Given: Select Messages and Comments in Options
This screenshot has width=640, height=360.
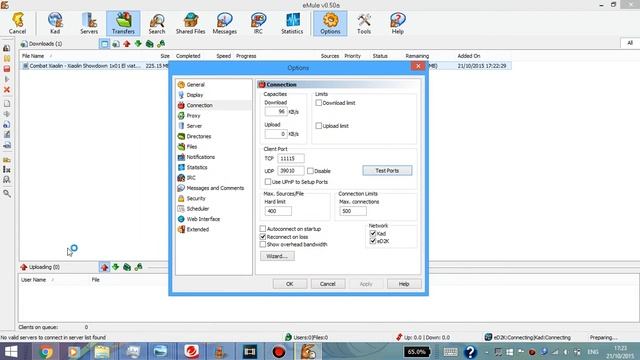Looking at the screenshot, I should point(215,188).
